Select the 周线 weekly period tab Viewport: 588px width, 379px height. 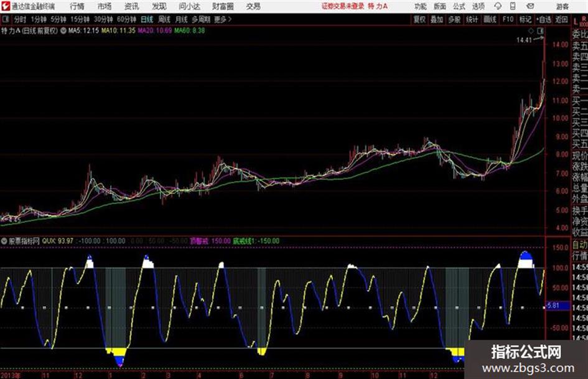pyautogui.click(x=164, y=19)
